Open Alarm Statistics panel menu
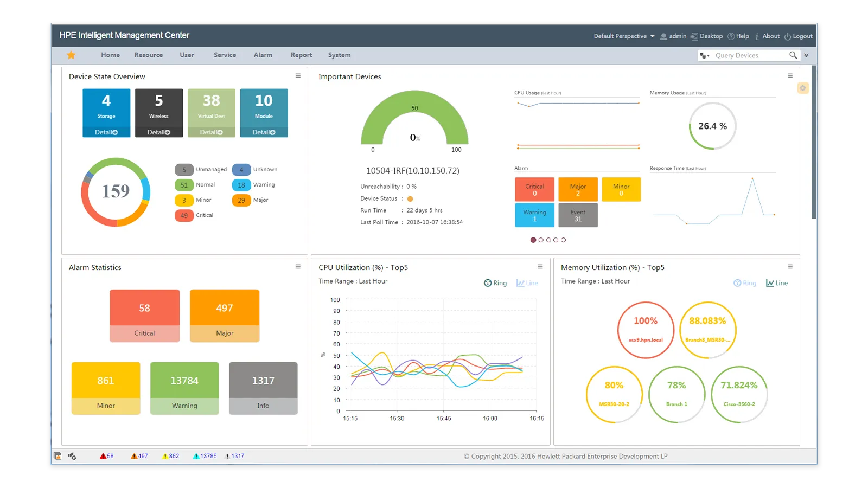Screen dimensions: 868x488 tap(298, 267)
